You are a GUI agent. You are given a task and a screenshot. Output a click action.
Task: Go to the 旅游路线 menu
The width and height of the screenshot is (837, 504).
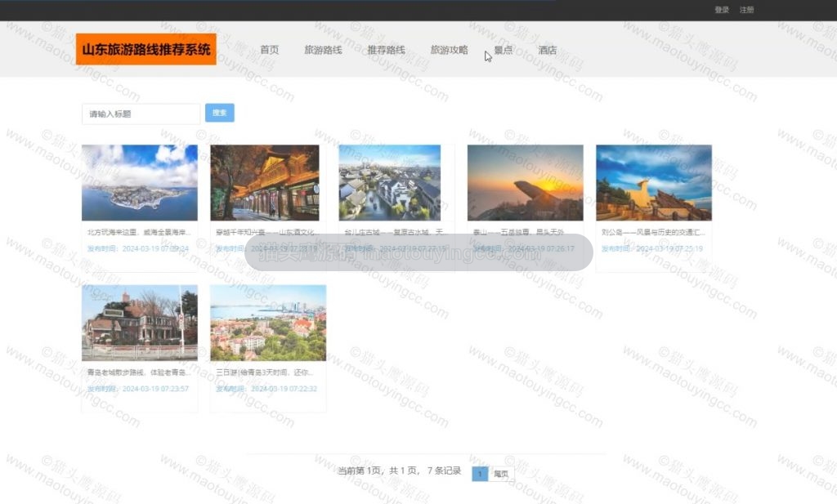(323, 50)
